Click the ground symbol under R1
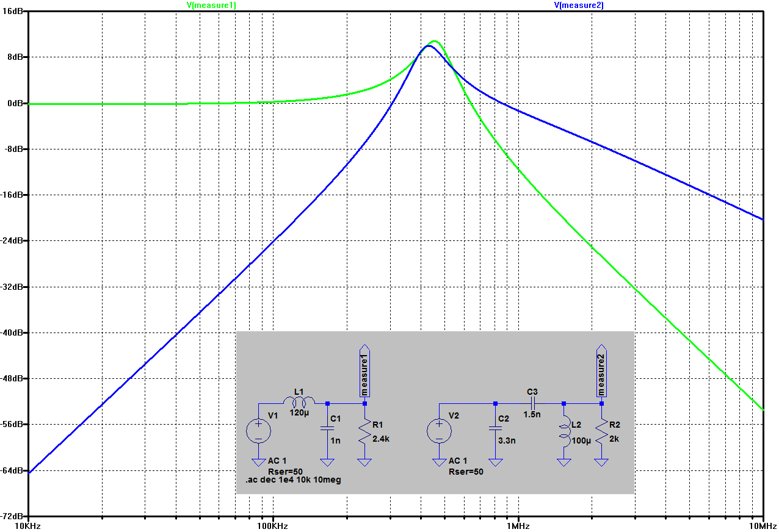The image size is (779, 532). (x=364, y=462)
